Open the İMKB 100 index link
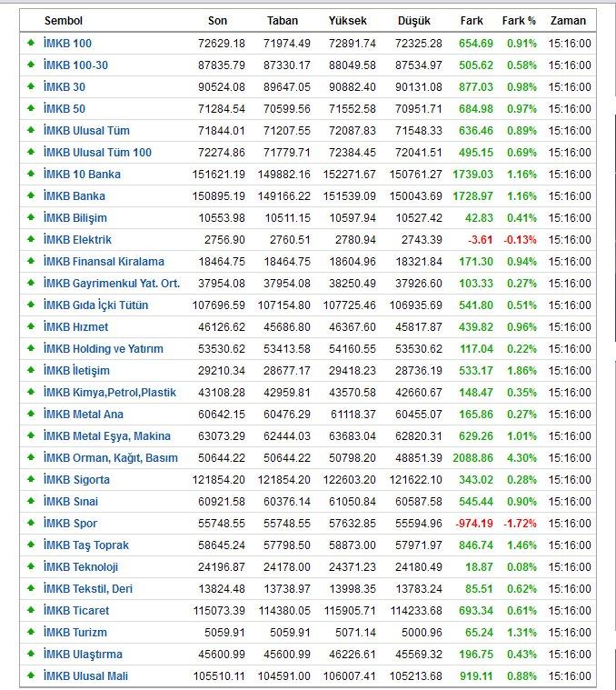The height and width of the screenshot is (690, 616). pos(68,43)
